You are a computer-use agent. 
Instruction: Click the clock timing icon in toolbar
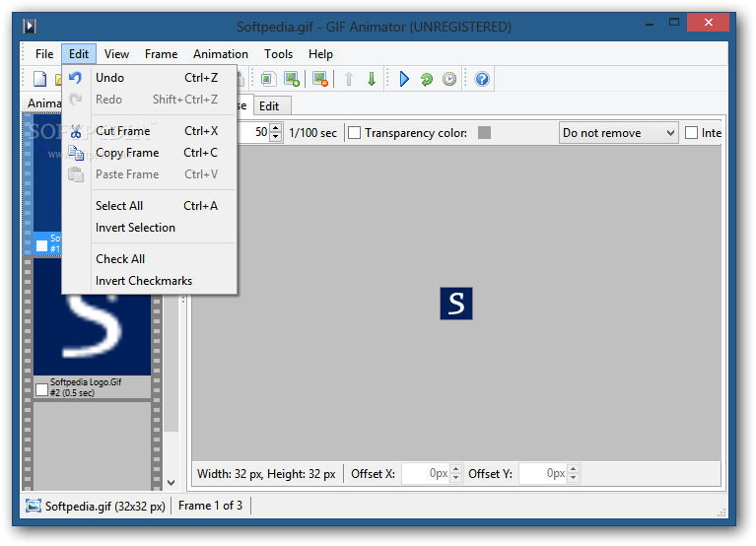(x=449, y=79)
